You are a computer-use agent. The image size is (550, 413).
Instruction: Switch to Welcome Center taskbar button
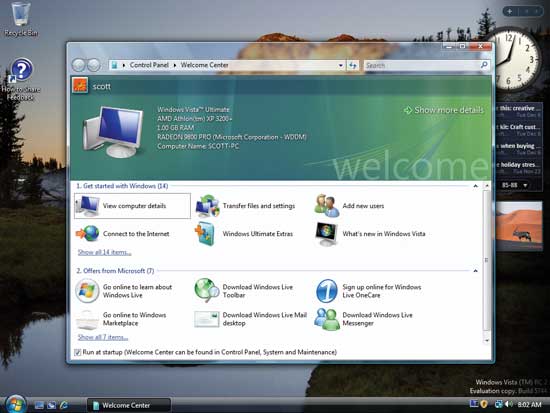129,405
